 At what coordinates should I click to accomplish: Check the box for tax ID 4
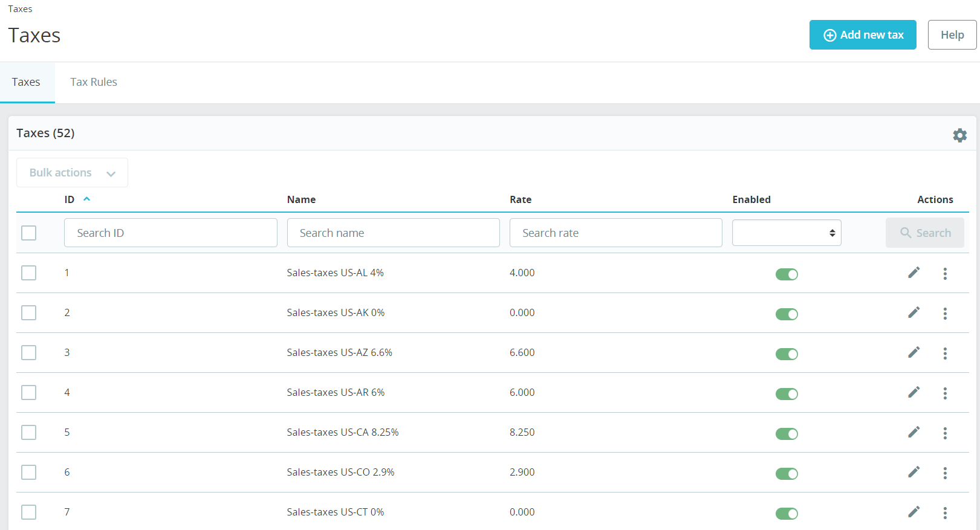click(x=28, y=392)
